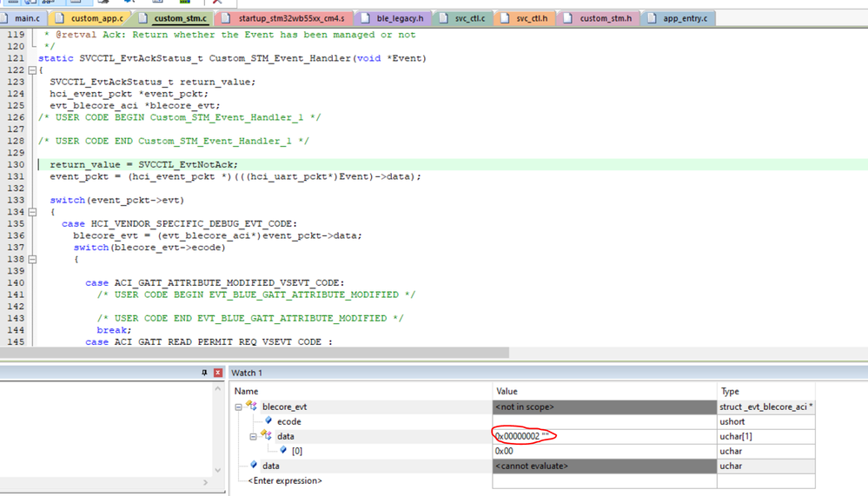This screenshot has width=868, height=496.
Task: Click the ushort type cell
Action: [x=766, y=422]
